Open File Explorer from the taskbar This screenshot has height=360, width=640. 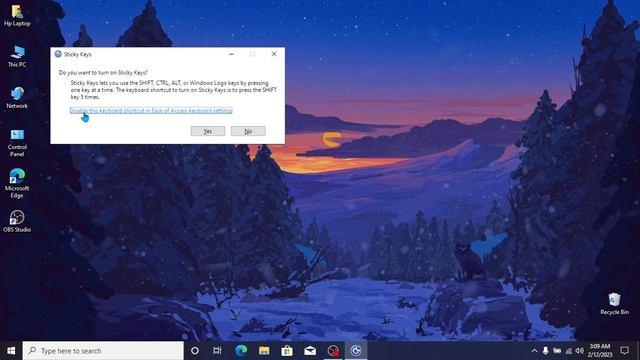click(x=264, y=351)
